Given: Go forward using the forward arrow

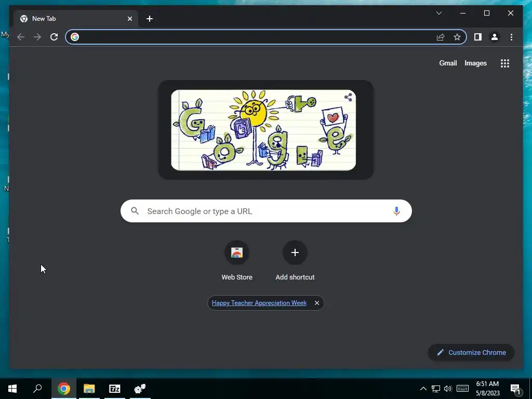Looking at the screenshot, I should coord(37,37).
